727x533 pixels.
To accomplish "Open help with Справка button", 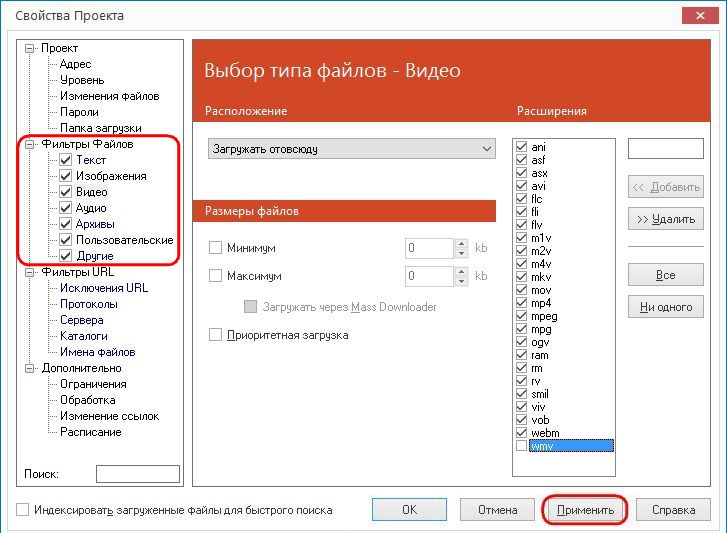I will pyautogui.click(x=673, y=510).
